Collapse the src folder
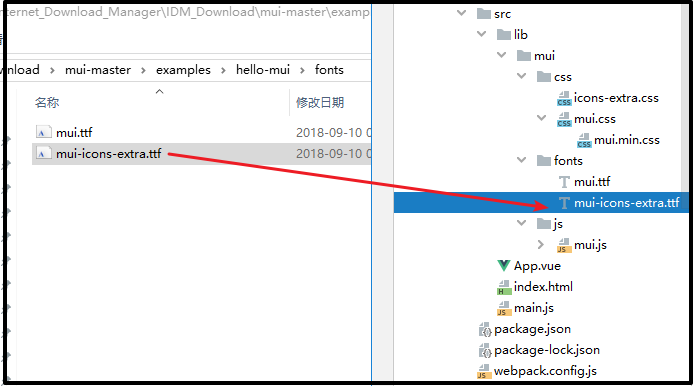The image size is (693, 386). point(461,13)
